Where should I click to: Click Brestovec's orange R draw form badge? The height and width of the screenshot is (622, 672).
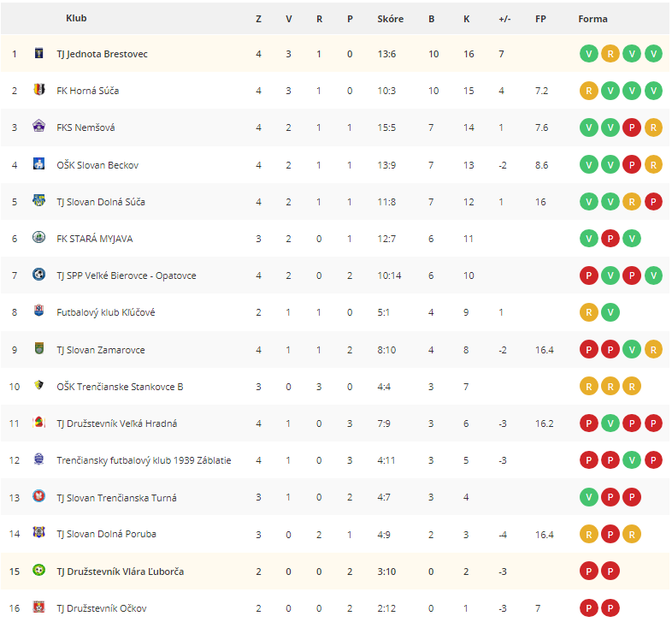coord(610,54)
